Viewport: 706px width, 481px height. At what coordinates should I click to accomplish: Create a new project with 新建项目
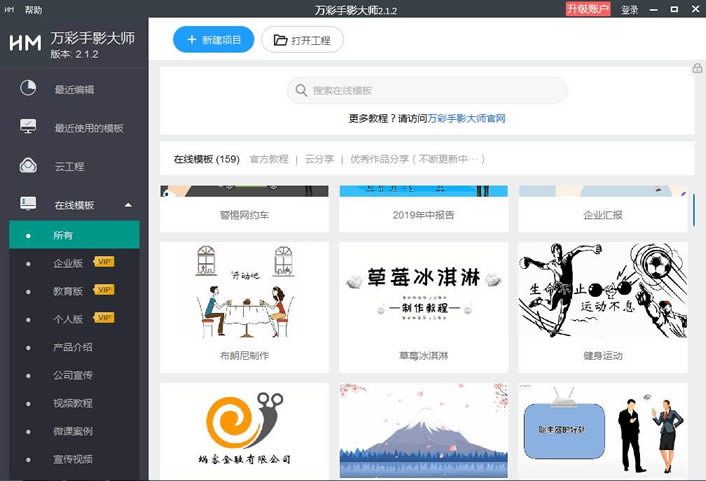(213, 40)
